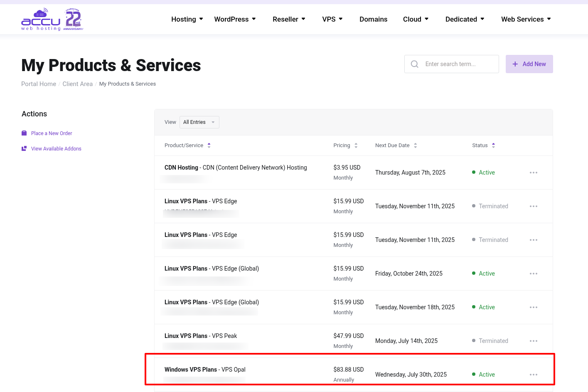This screenshot has height=392, width=588.
Task: Click the due date Wednesday, July 30th, 2025
Action: click(x=411, y=375)
